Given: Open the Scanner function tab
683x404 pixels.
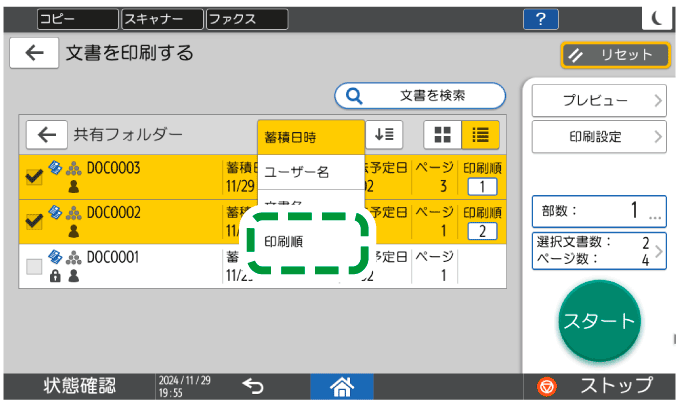Looking at the screenshot, I should (x=162, y=20).
